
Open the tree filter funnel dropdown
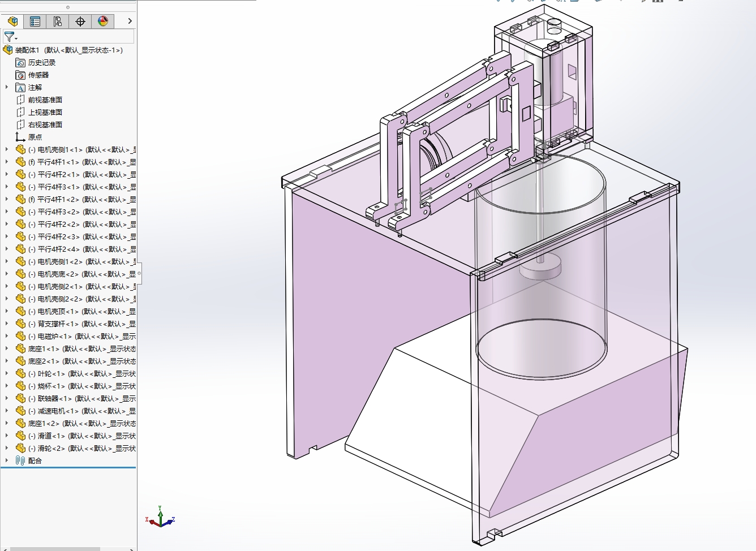pyautogui.click(x=11, y=37)
